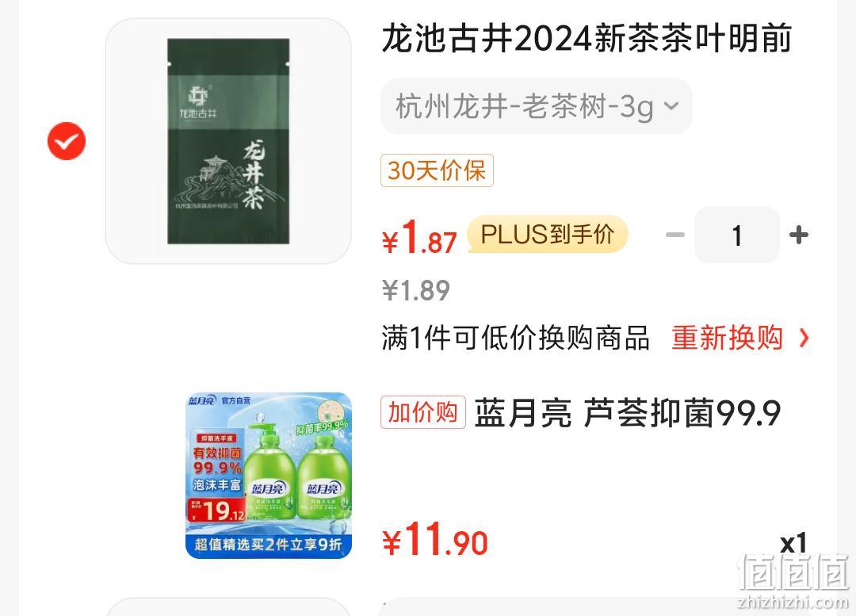This screenshot has height=616, width=856.
Task: Open the 龙池古井2024新茶 product title
Action: [x=587, y=38]
